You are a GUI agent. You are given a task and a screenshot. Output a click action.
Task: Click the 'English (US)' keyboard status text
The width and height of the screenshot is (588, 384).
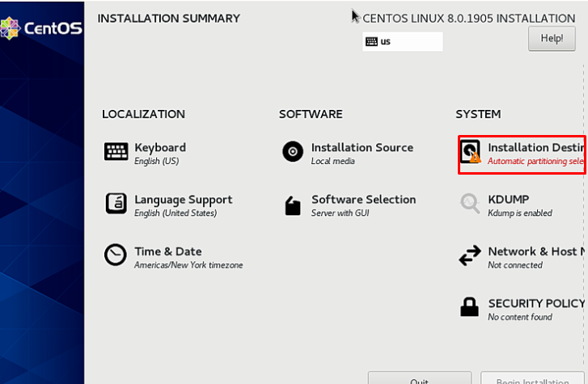tap(157, 161)
